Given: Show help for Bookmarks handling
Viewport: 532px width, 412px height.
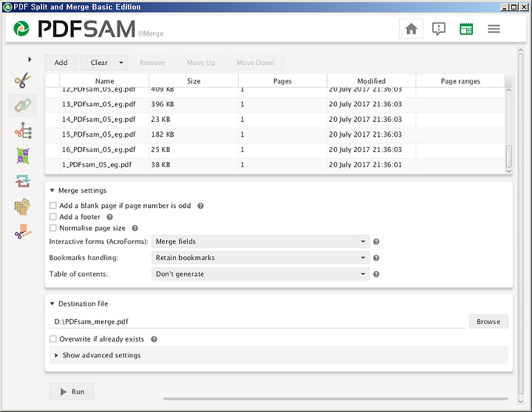Looking at the screenshot, I should pyautogui.click(x=376, y=258).
